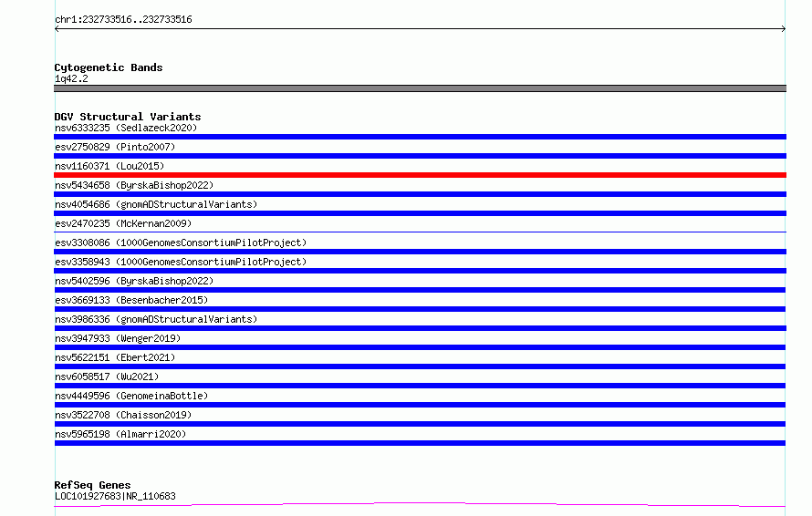Click the chr1:232733516..232733516 coordinate label
812x516 pixels.
[x=123, y=20]
